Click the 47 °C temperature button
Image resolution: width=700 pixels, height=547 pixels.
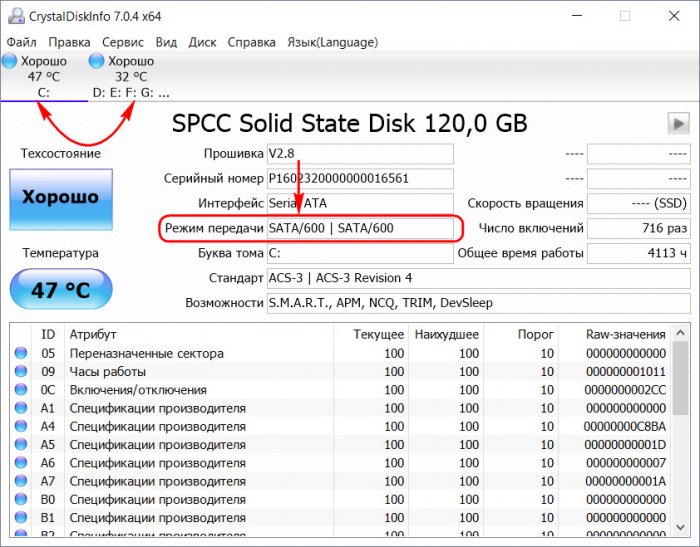point(61,289)
